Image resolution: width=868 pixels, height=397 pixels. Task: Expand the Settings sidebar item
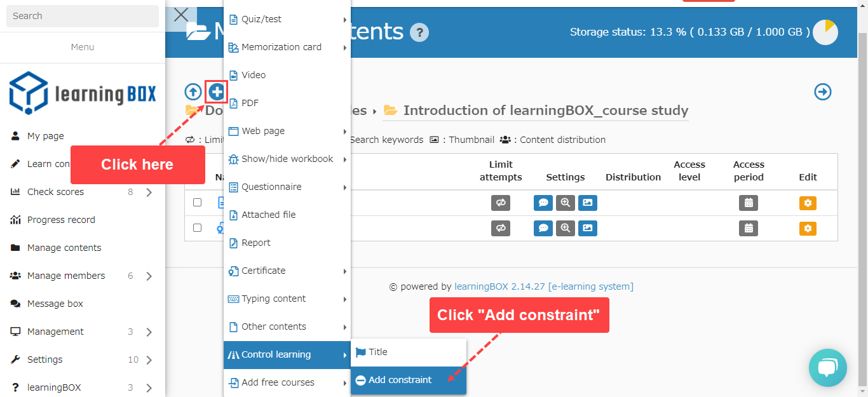pyautogui.click(x=149, y=360)
